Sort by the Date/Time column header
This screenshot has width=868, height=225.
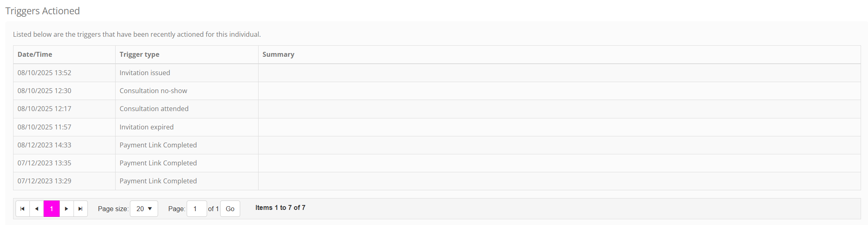point(35,54)
